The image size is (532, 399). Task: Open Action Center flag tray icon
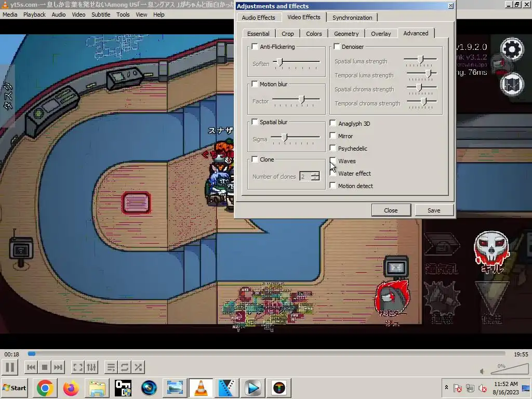(458, 388)
